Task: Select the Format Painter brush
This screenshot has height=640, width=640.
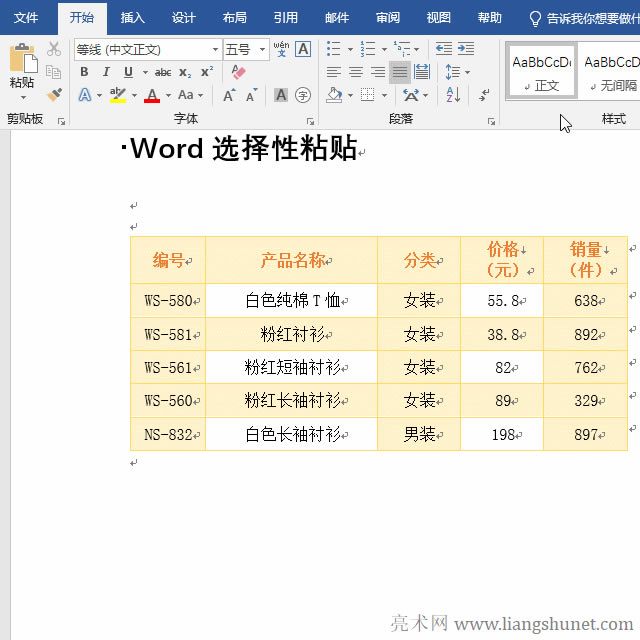Action: point(54,94)
